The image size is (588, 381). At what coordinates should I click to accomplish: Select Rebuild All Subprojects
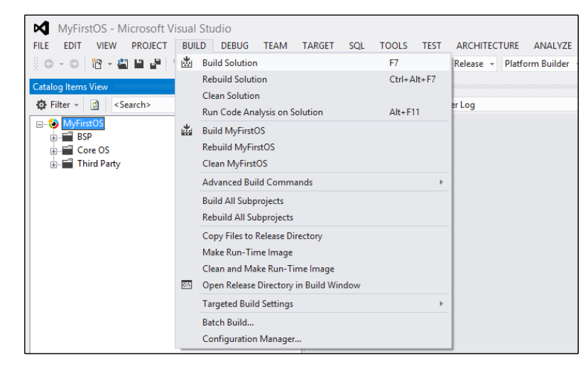click(313, 218)
